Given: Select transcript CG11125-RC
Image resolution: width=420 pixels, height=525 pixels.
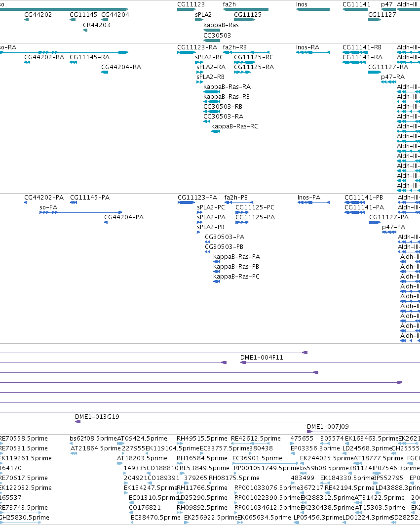Looking at the screenshot, I should tap(254, 57).
